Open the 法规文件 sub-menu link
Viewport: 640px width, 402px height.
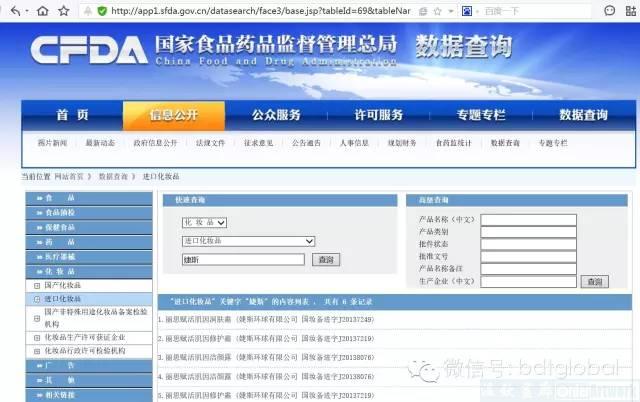click(211, 143)
